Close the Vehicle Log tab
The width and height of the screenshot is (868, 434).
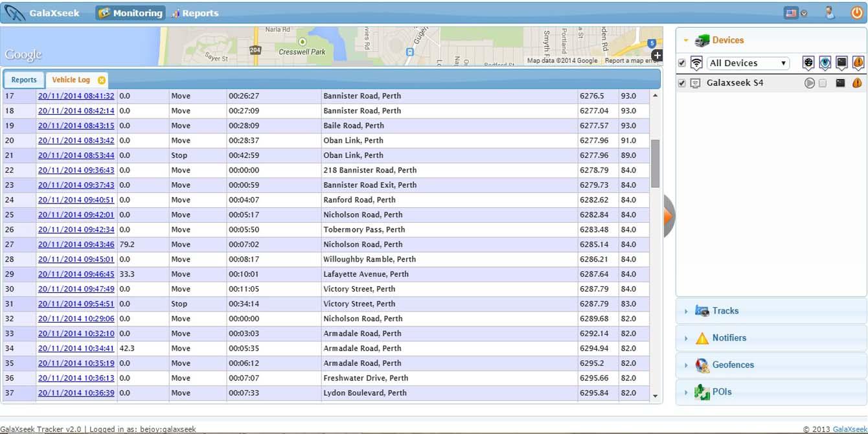102,80
